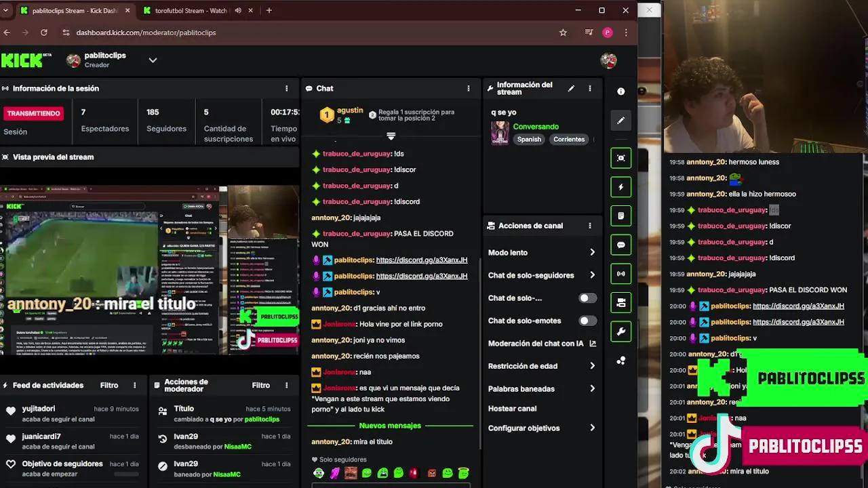Click the Spanish language tag

pos(529,140)
